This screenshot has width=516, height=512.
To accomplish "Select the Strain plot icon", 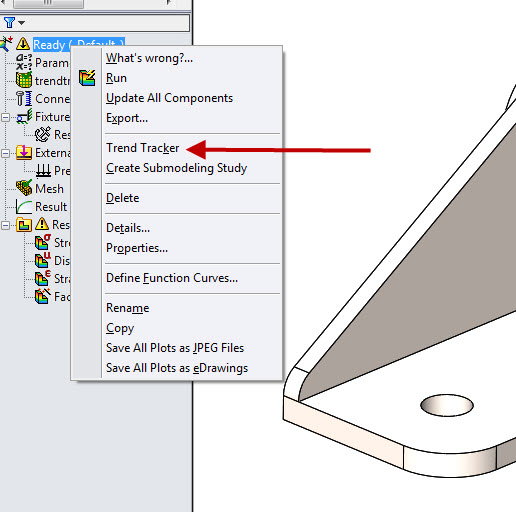I will [43, 278].
